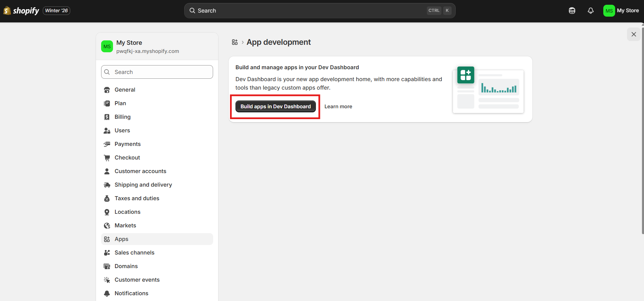Focus the global Search bar
Screen dimensions: 644x301
pyautogui.click(x=320, y=11)
